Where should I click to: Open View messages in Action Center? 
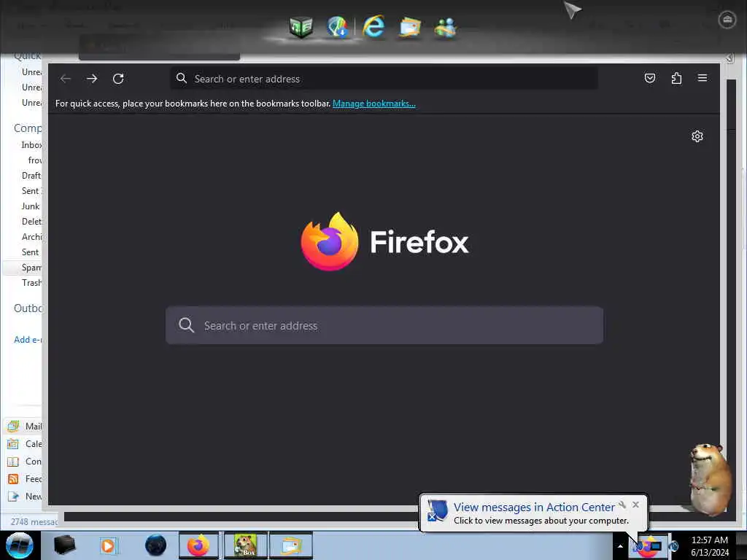(x=534, y=507)
